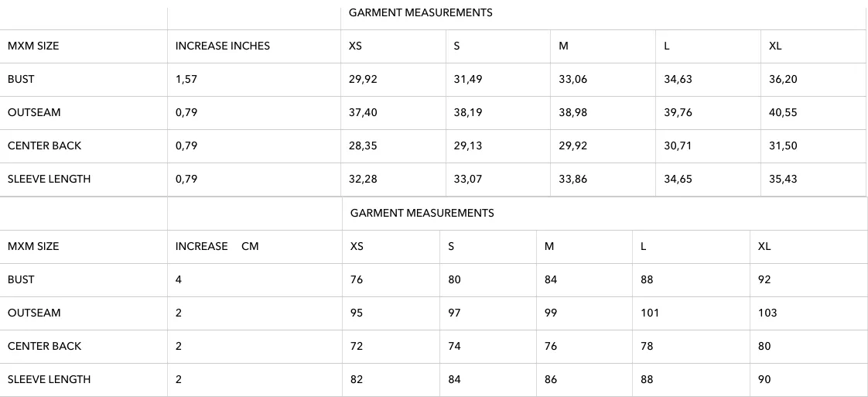
Task: Click the XS header in inches table
Action: [x=355, y=46]
